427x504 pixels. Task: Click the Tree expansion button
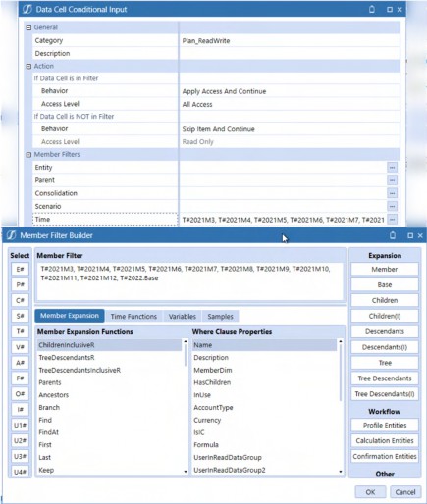pyautogui.click(x=385, y=363)
